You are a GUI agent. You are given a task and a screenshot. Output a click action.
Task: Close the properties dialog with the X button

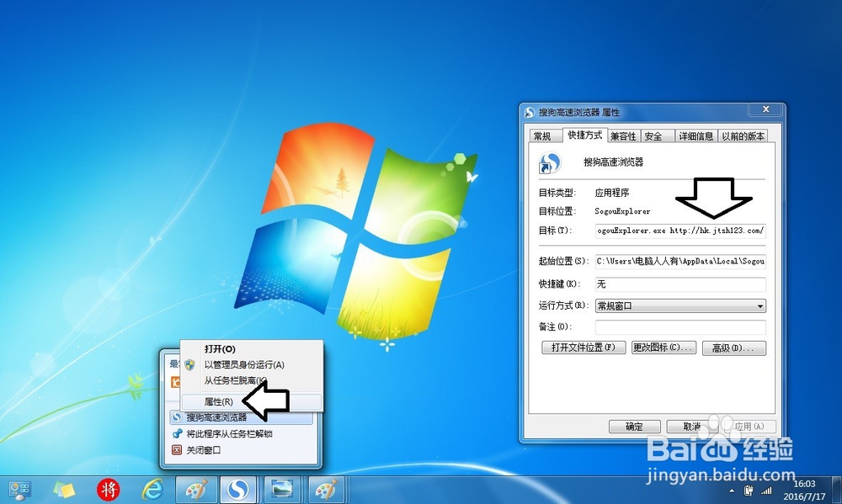tap(766, 109)
